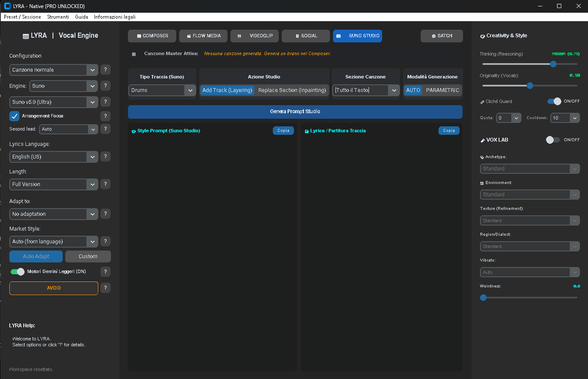Enable the VOX LAB switch
The width and height of the screenshot is (588, 379).
(553, 139)
